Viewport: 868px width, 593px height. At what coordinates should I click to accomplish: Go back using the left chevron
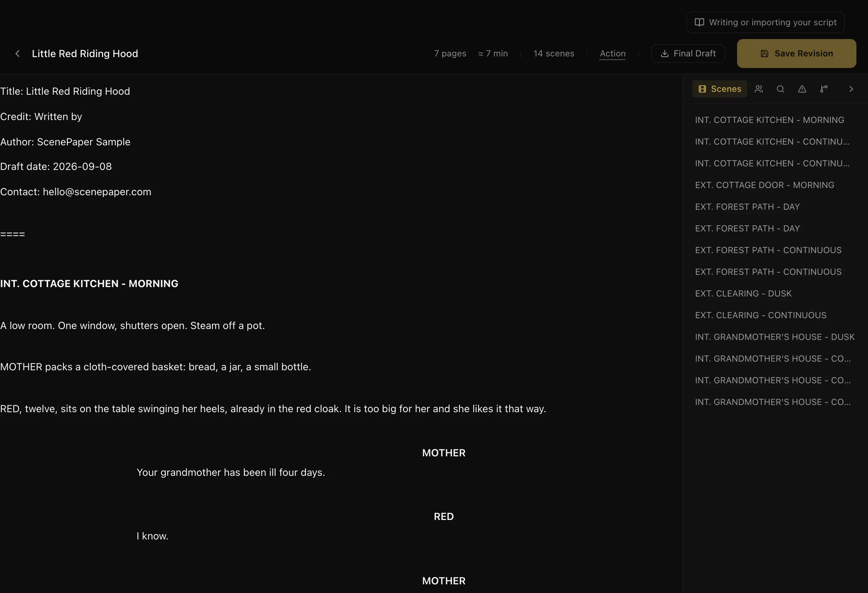coord(17,54)
